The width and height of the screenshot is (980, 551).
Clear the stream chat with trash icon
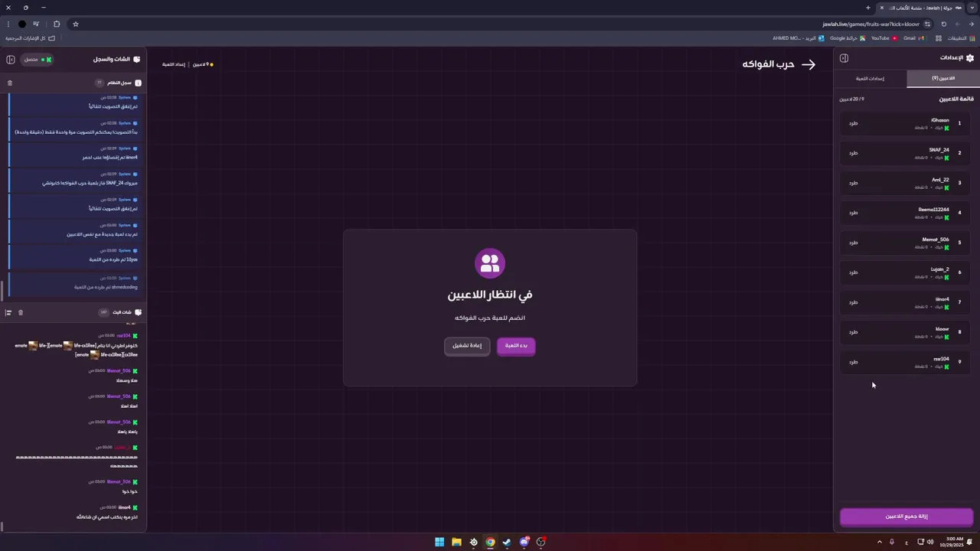click(21, 312)
